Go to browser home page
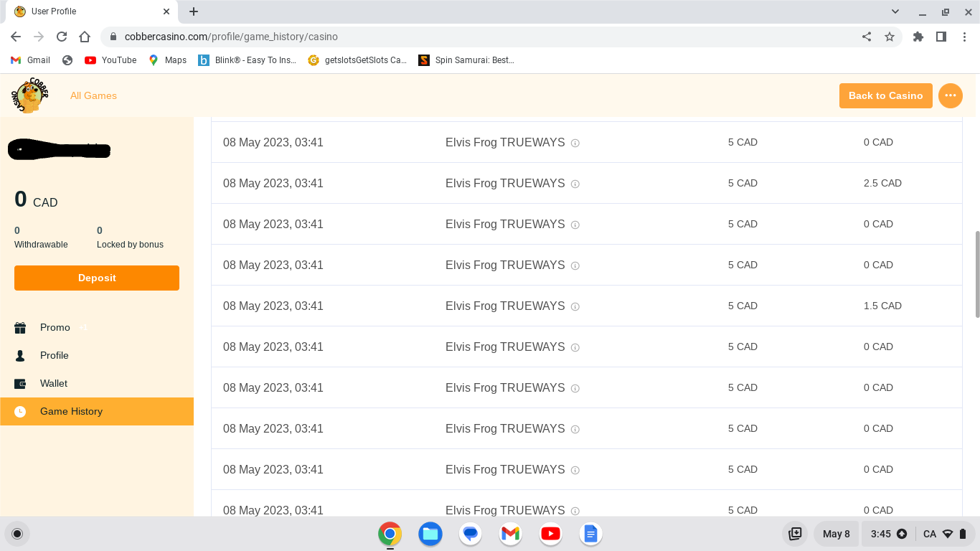The image size is (980, 551). click(x=85, y=37)
